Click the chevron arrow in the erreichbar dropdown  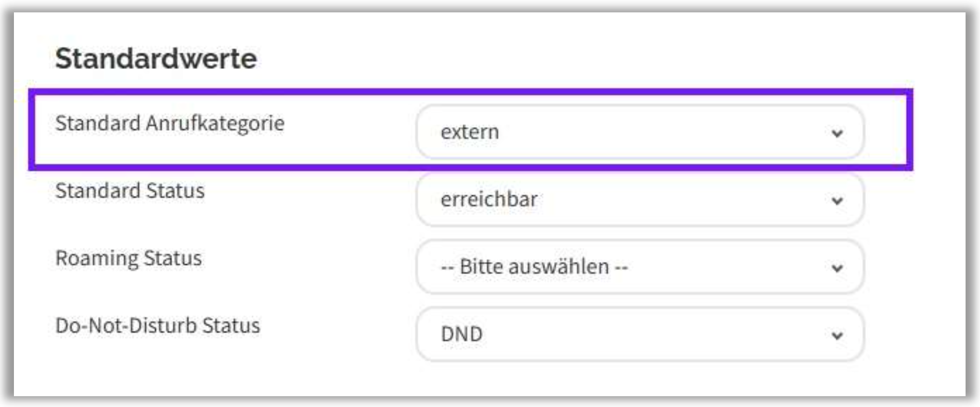pos(837,200)
